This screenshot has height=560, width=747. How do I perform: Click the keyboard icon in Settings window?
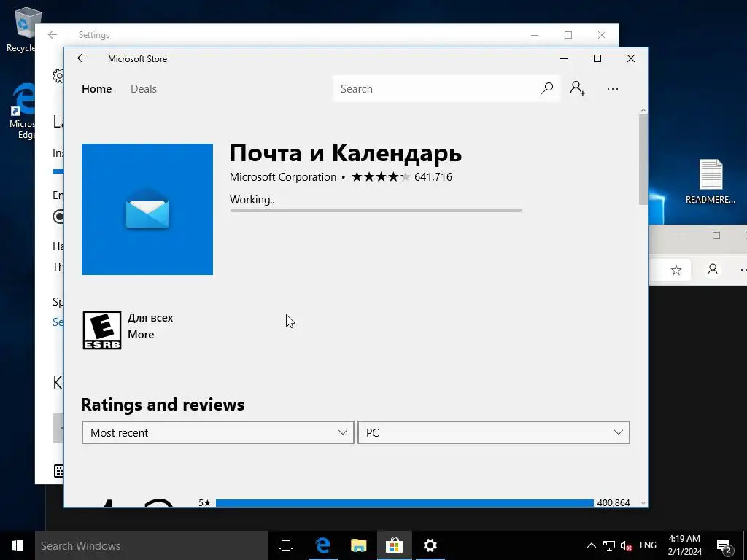coord(58,470)
